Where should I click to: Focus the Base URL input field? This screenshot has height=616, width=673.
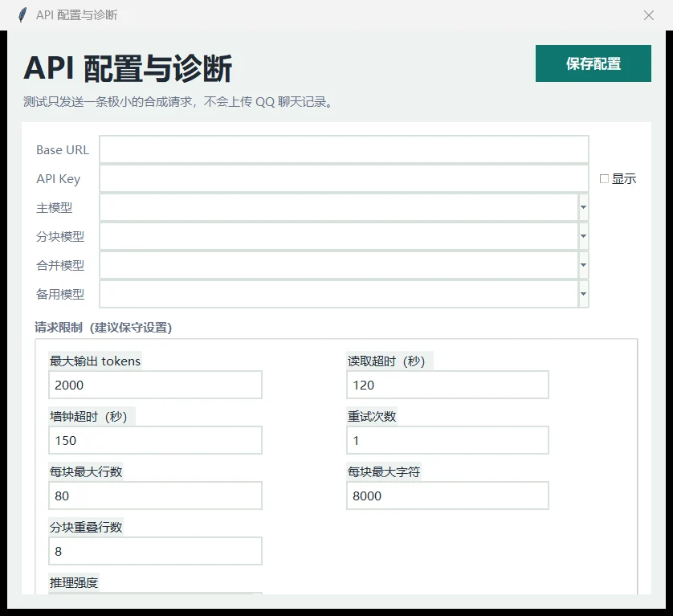344,150
